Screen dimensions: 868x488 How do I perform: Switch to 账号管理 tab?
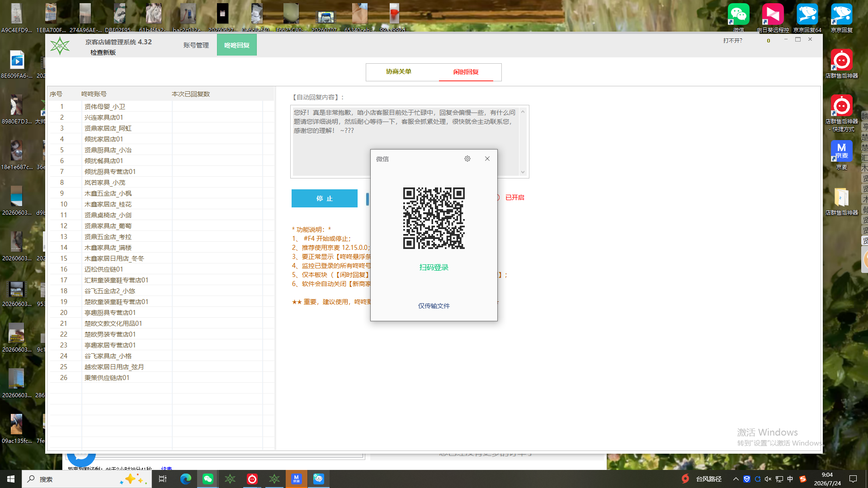tap(196, 45)
